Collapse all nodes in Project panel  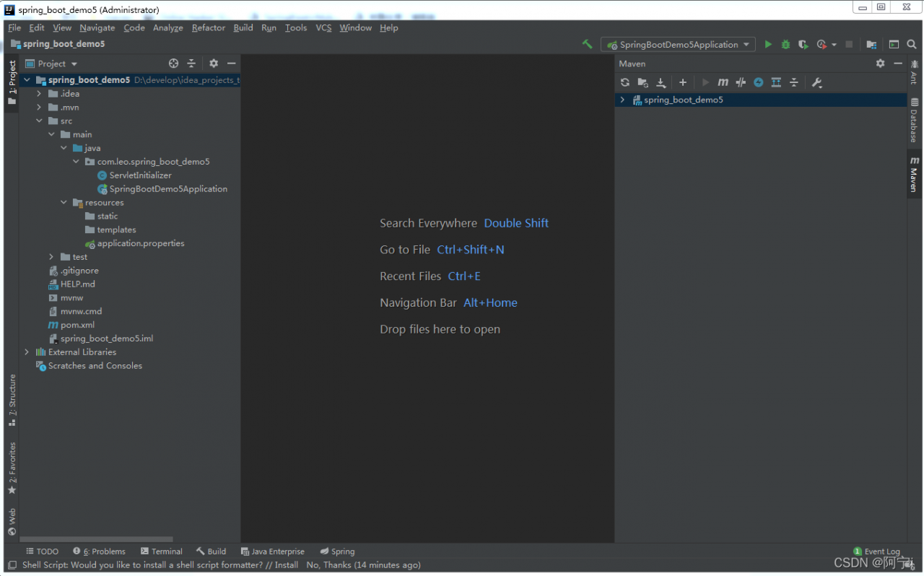point(191,64)
